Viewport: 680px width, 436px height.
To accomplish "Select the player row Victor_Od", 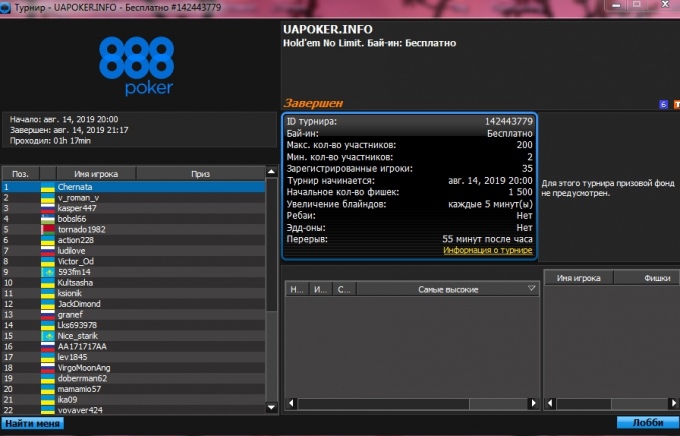I will [x=134, y=262].
